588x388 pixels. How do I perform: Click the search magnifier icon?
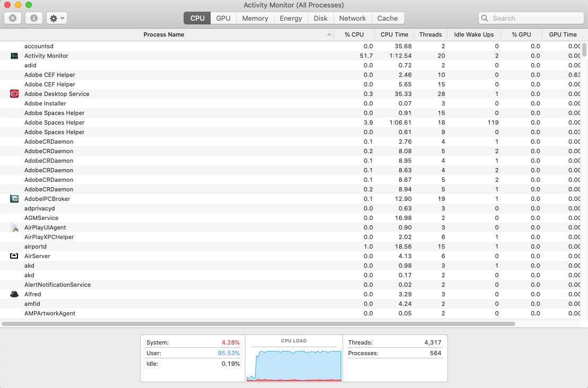pos(485,18)
